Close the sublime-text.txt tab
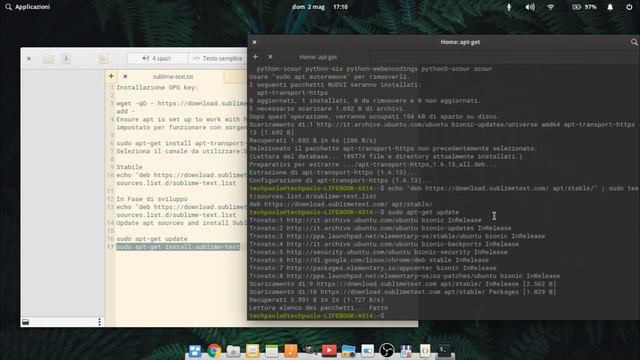 pyautogui.click(x=125, y=76)
